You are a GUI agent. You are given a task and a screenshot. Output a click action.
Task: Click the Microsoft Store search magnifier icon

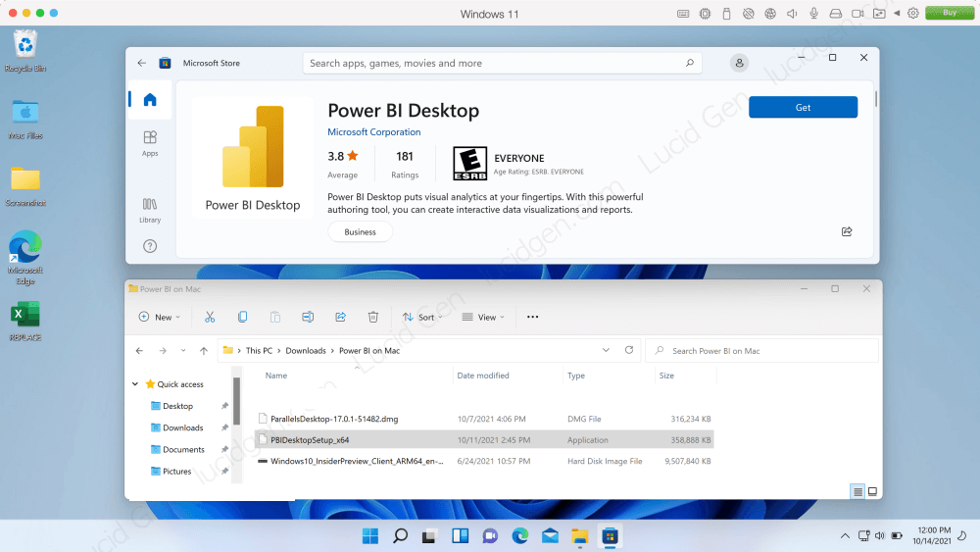click(x=689, y=63)
